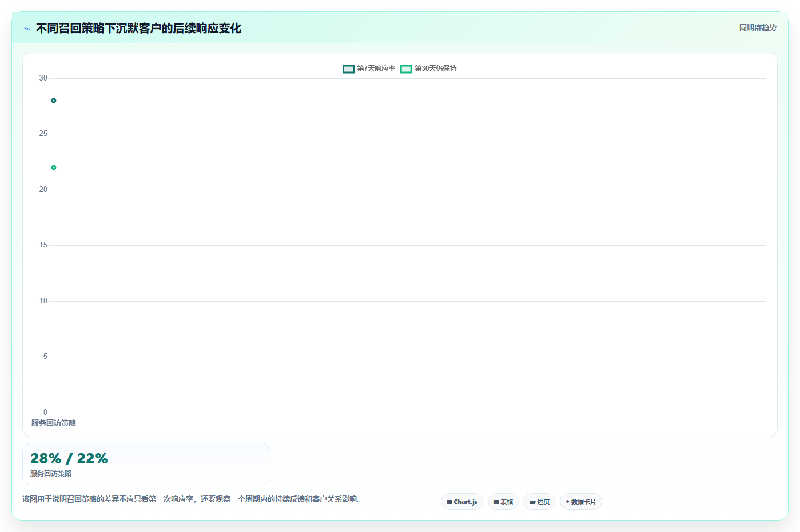Select the 28 value data point
The height and width of the screenshot is (532, 800).
pos(54,101)
